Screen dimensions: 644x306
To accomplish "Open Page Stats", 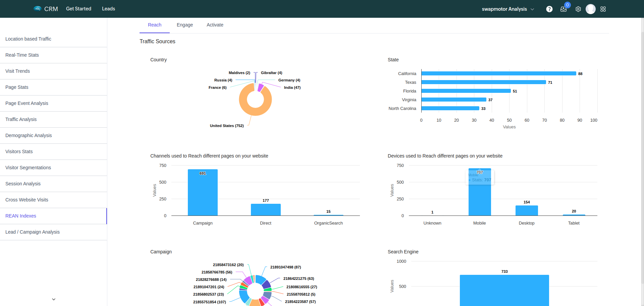I will (x=53, y=87).
